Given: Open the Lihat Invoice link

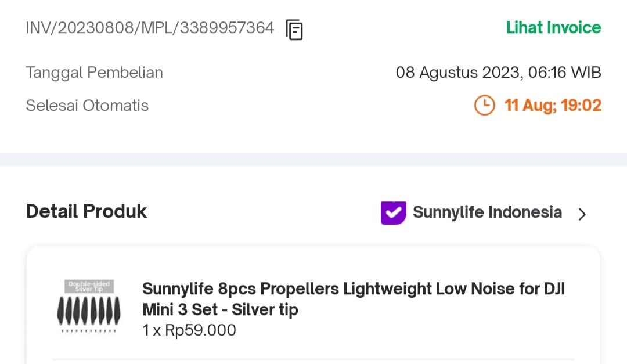Looking at the screenshot, I should [553, 28].
